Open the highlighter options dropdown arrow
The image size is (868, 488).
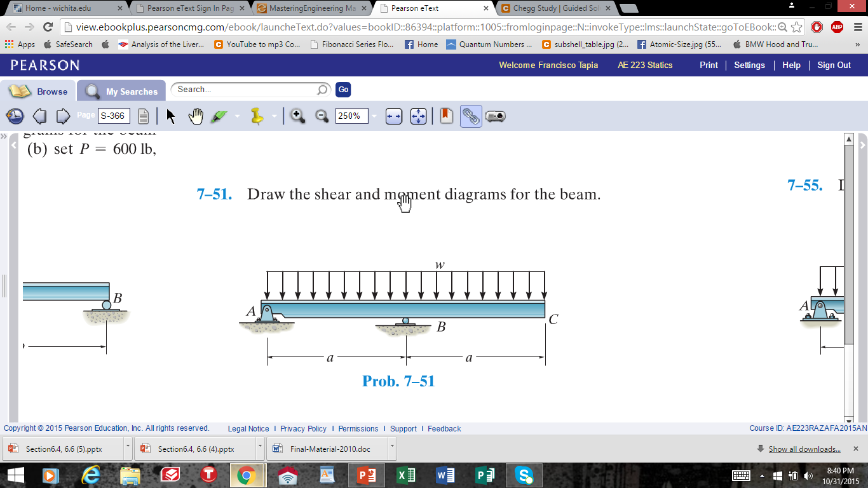point(237,116)
